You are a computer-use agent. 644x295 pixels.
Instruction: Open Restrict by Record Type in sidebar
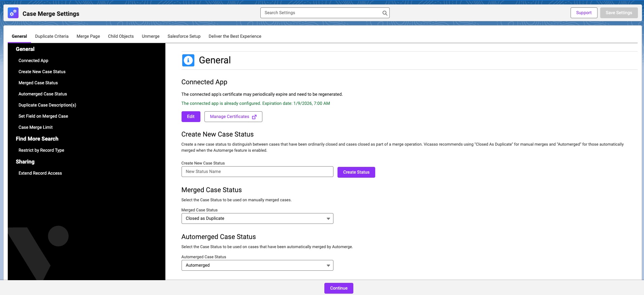point(41,150)
